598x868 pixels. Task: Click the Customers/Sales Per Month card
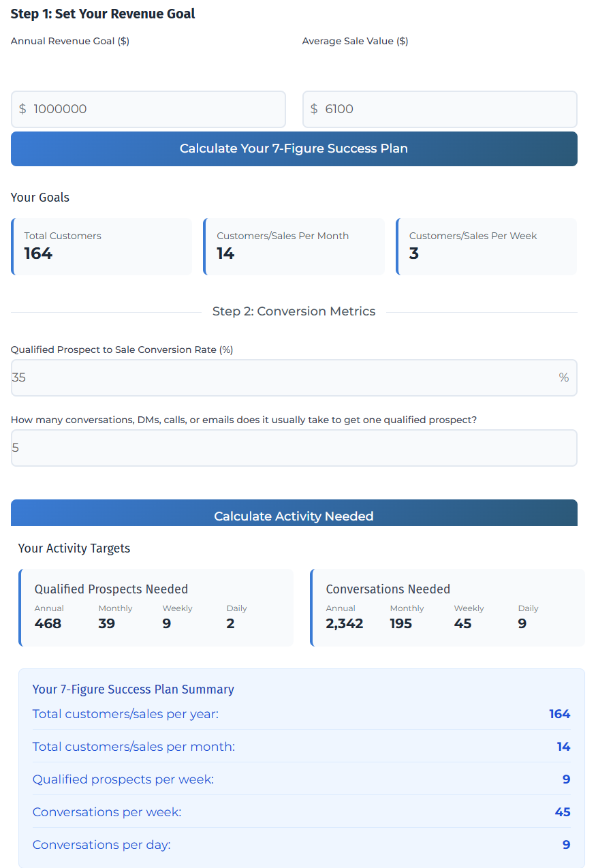pos(294,246)
